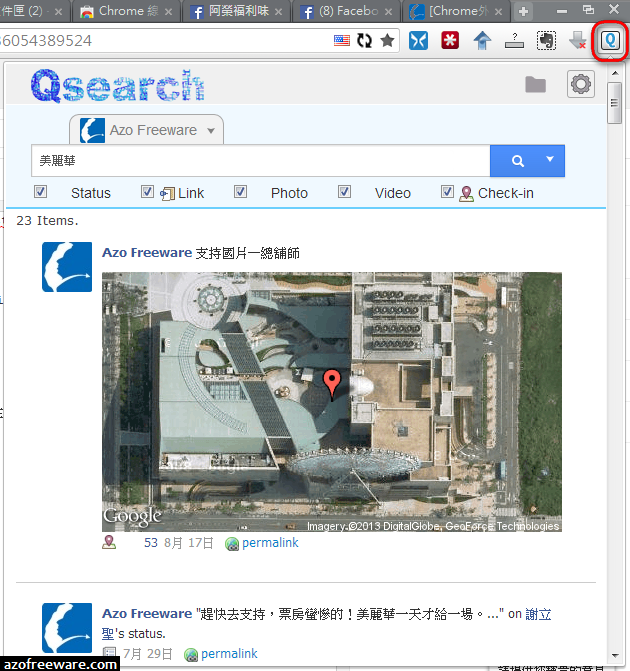Open Azo Freeware name link in first post
The height and width of the screenshot is (671, 630).
pos(147,252)
